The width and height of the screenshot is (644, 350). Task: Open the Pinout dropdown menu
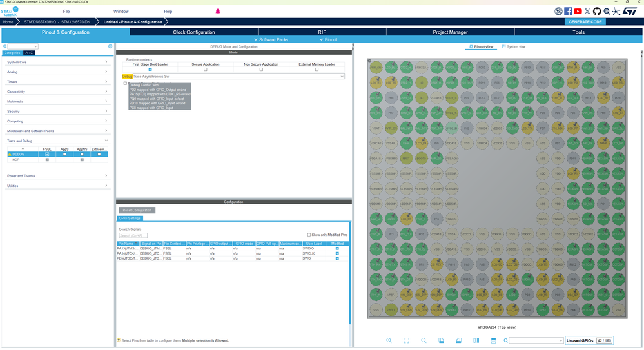[x=328, y=39]
